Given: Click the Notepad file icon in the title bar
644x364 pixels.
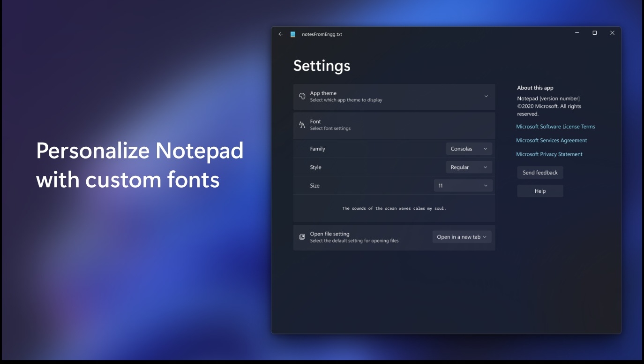Looking at the screenshot, I should pos(293,34).
